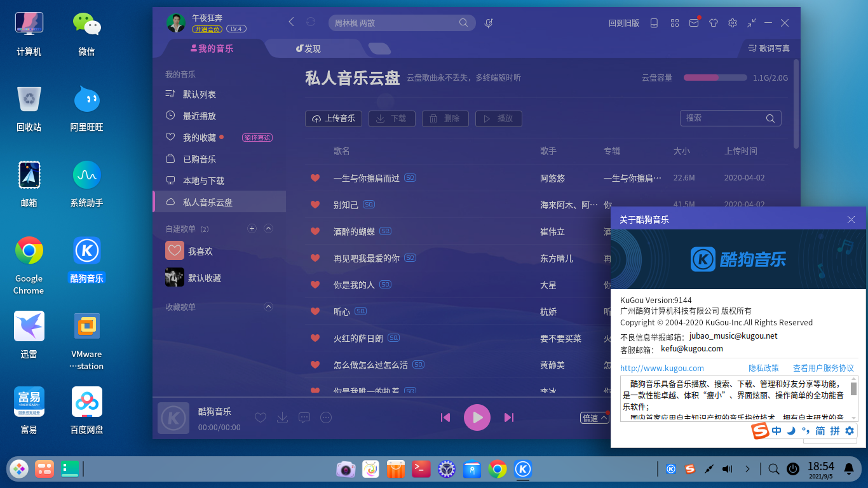Image resolution: width=868 pixels, height=488 pixels.
Task: Expand hidden tray icons arrow
Action: 747,469
